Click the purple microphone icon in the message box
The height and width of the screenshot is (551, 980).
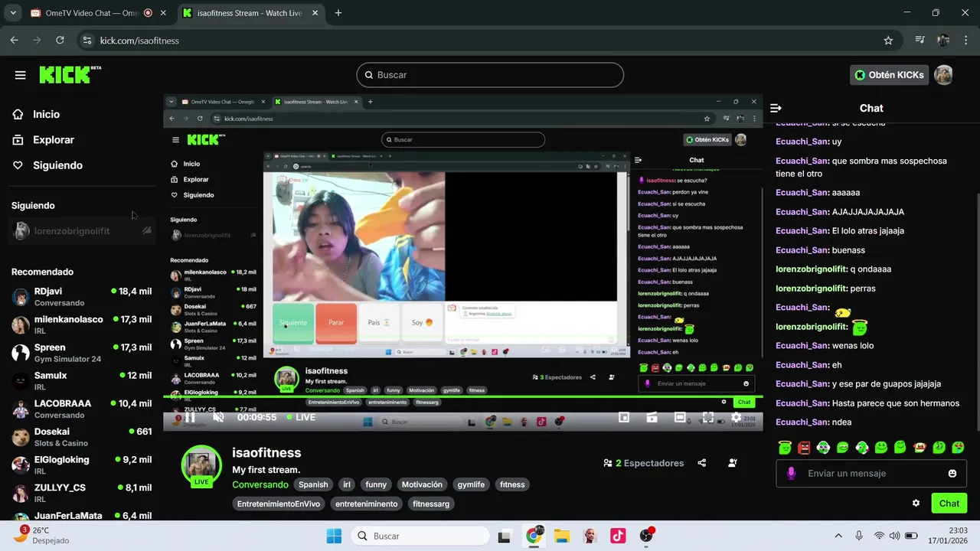click(x=791, y=474)
